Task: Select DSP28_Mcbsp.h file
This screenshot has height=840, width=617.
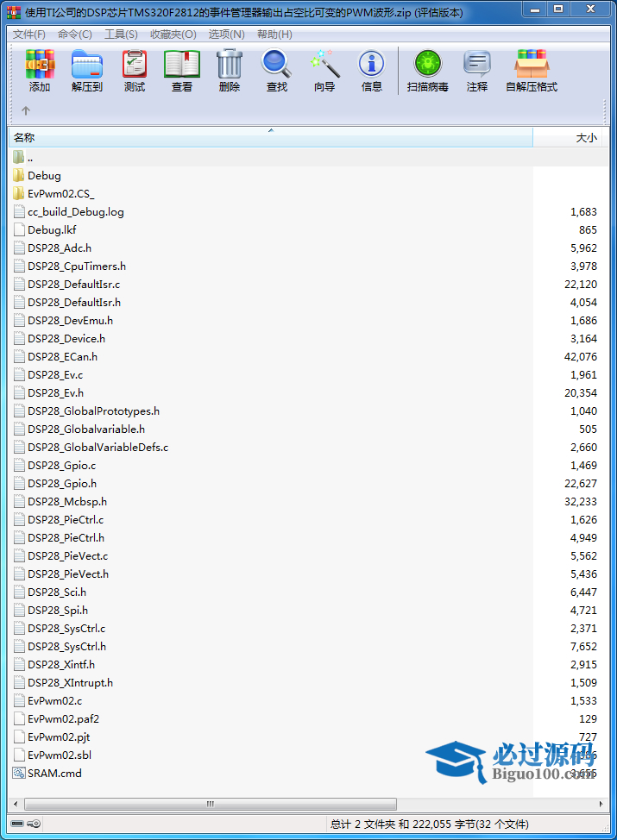Action: (x=67, y=501)
